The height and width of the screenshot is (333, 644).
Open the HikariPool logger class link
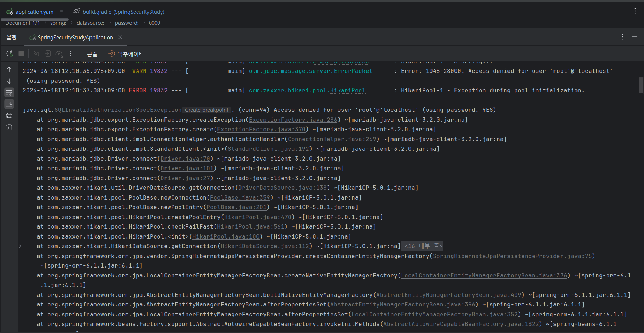(348, 91)
